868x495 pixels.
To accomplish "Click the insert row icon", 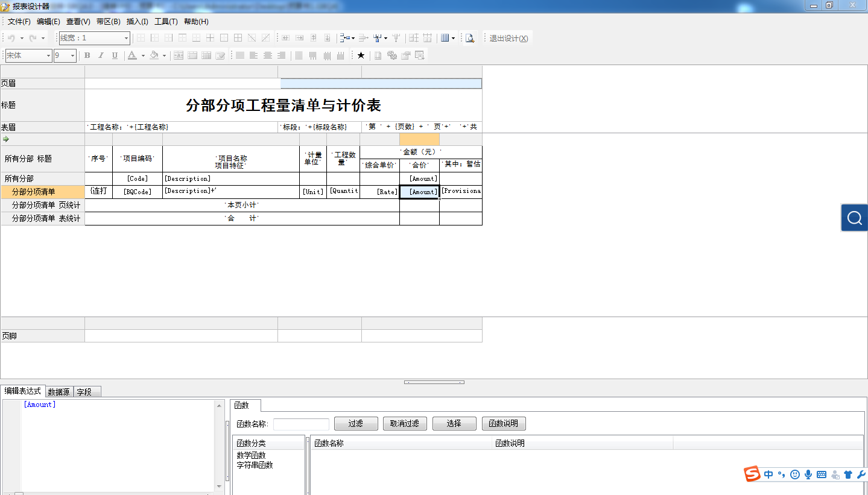I will [x=344, y=38].
